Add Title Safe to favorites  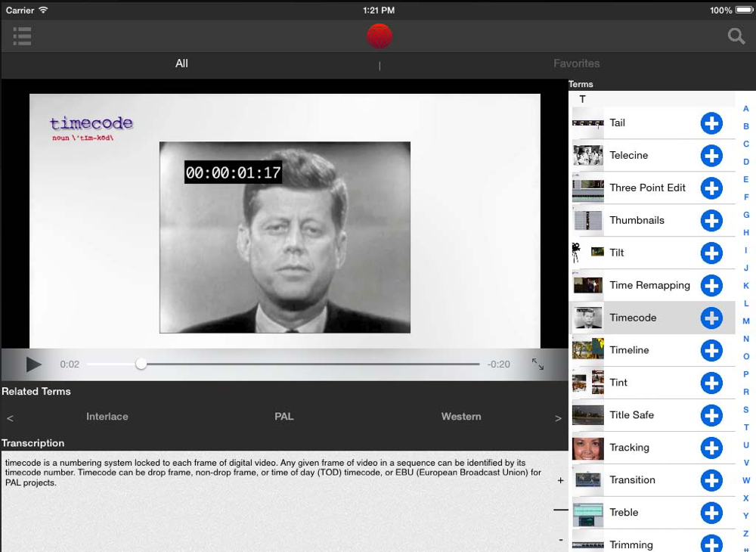(x=711, y=415)
